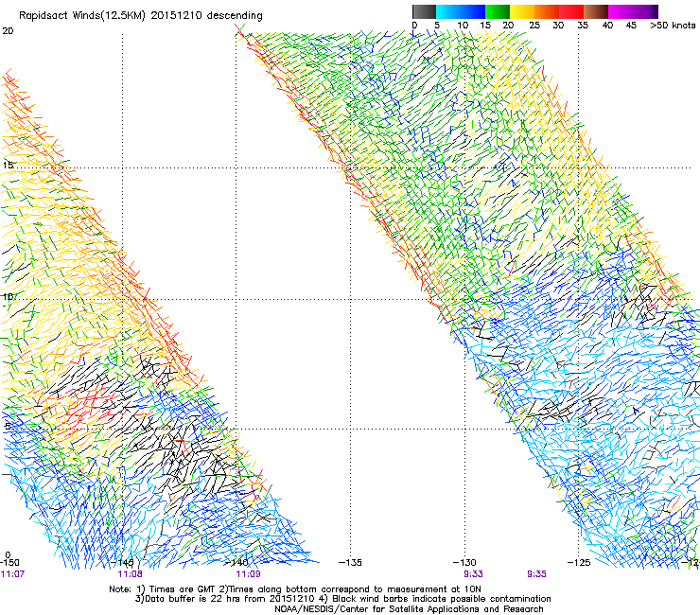Click the '25' label under the color bar

tap(534, 26)
